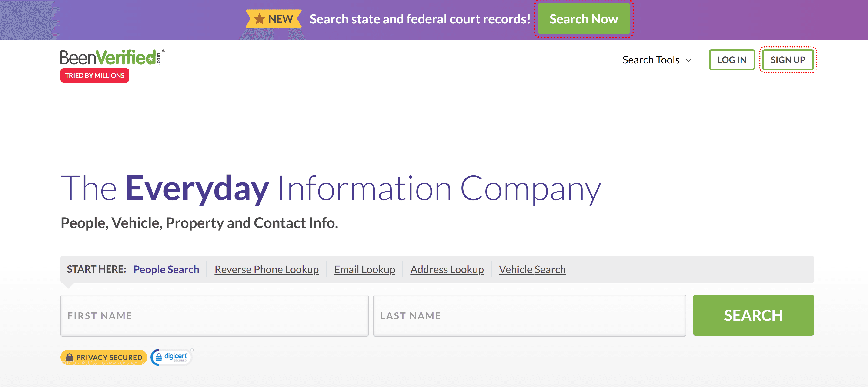Open the Vehicle Search tab
This screenshot has width=868, height=387.
click(532, 269)
